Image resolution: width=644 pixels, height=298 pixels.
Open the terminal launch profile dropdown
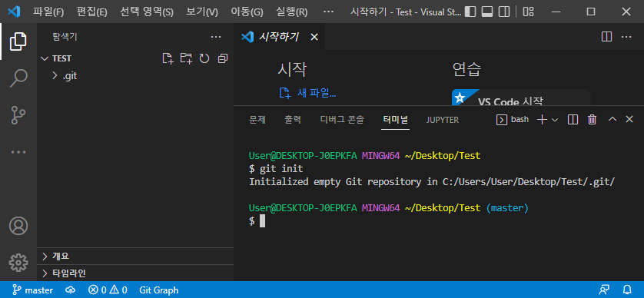pyautogui.click(x=554, y=120)
